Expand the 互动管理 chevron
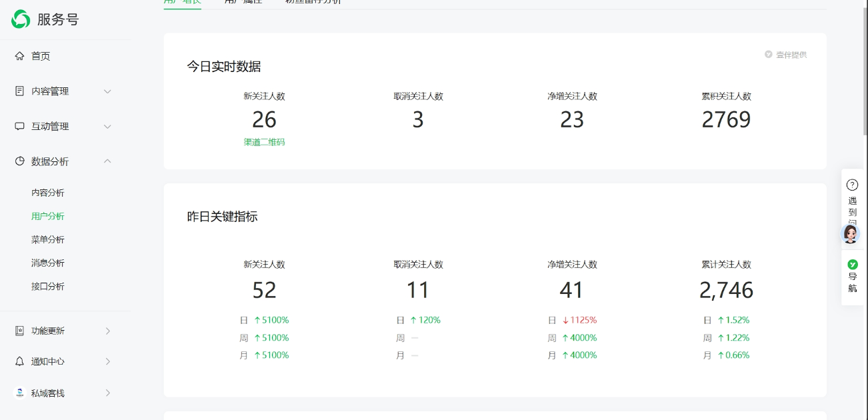The width and height of the screenshot is (868, 420). point(107,127)
